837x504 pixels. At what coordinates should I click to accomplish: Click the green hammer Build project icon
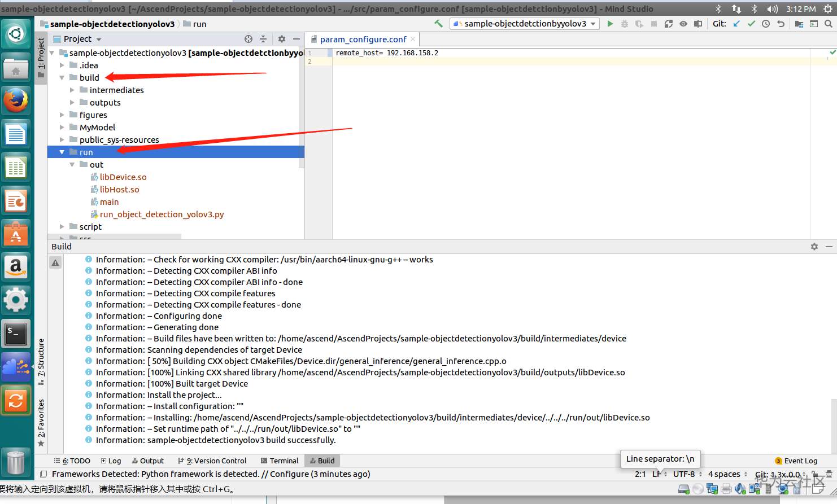[x=438, y=24]
